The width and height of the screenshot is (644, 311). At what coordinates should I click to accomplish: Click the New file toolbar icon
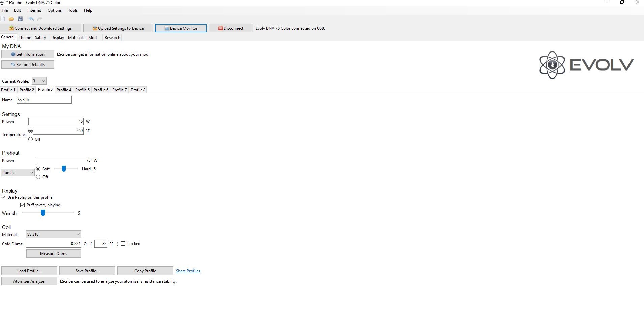click(3, 19)
